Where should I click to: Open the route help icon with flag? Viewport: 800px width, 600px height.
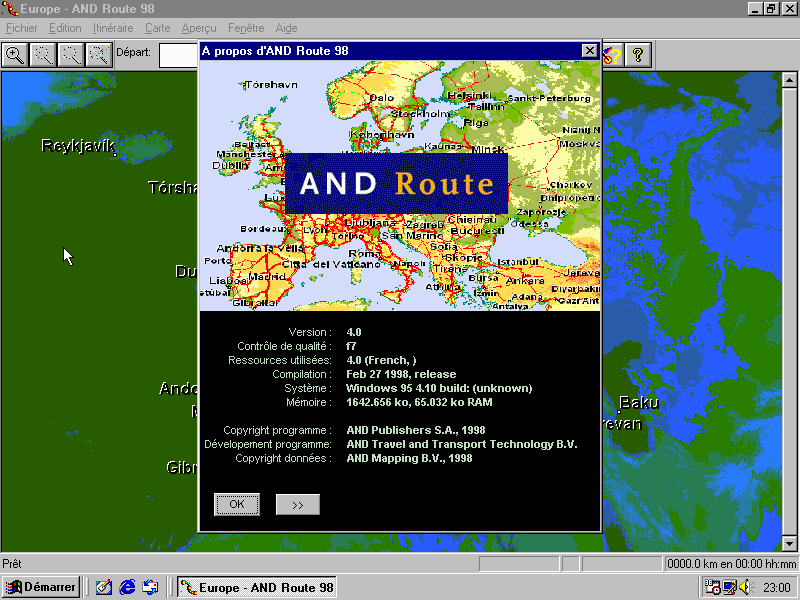point(612,55)
